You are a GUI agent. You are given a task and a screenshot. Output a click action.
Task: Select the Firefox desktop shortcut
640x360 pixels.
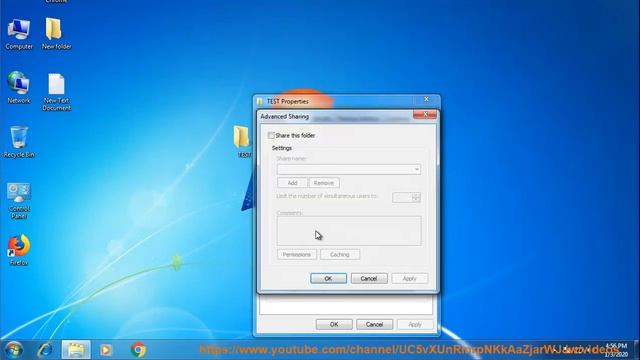[x=19, y=250]
